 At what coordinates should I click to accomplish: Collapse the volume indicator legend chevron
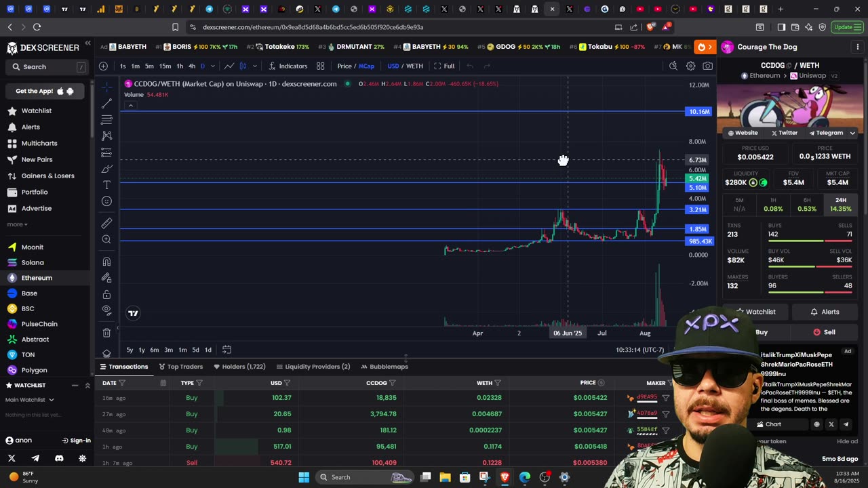pos(130,105)
